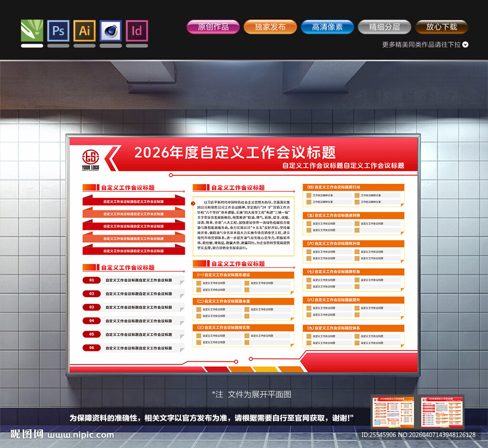Click the (八)自定义工作会议标题能提升 orange header
The height and width of the screenshot is (448, 488).
click(354, 300)
